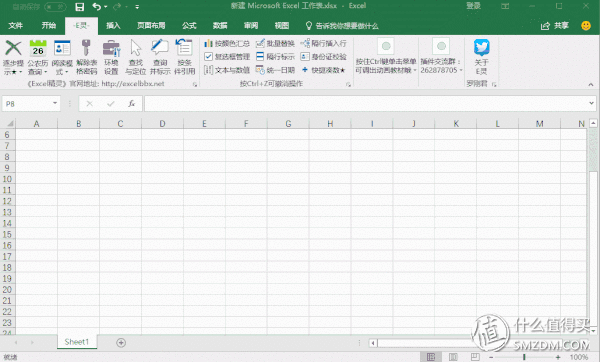Screen dimensions: 600x362
Task: Switch to Page Layout view in status bar
Action: [453, 357]
